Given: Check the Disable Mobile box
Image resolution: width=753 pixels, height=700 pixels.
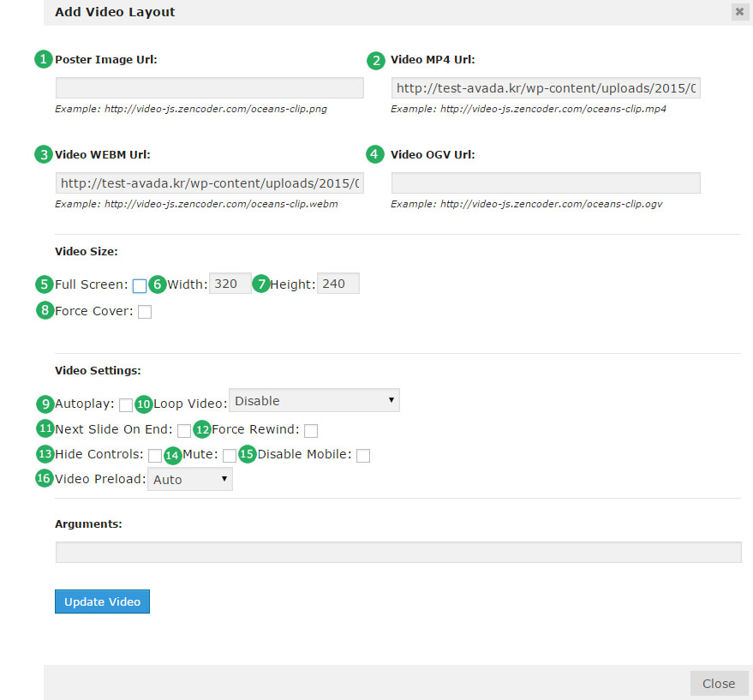Looking at the screenshot, I should pos(363,456).
